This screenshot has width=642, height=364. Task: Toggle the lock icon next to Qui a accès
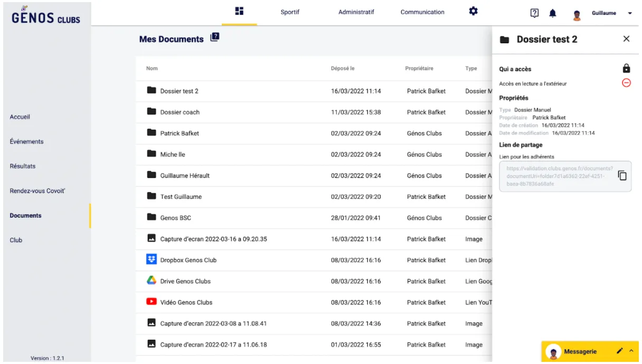626,69
